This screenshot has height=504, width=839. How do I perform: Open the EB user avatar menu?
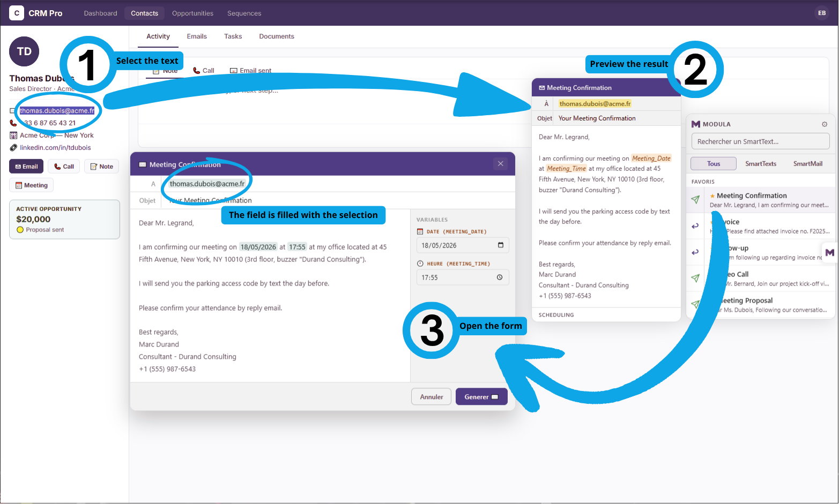click(822, 13)
